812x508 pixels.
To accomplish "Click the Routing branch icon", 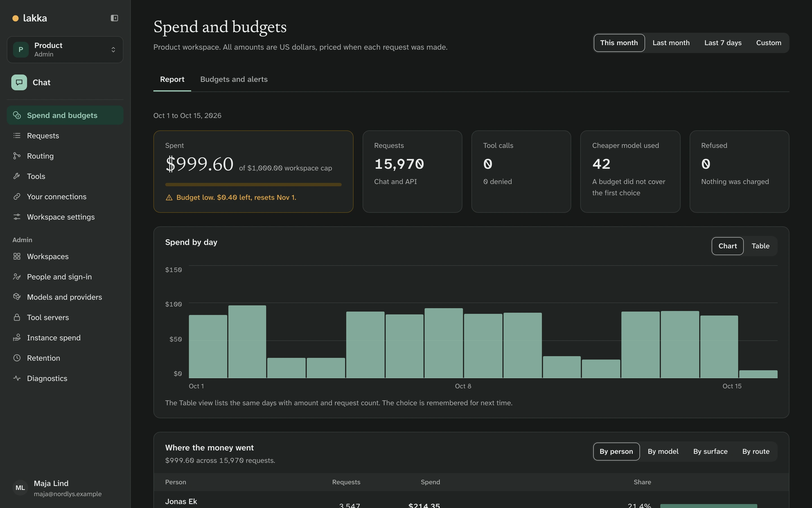I will (17, 156).
